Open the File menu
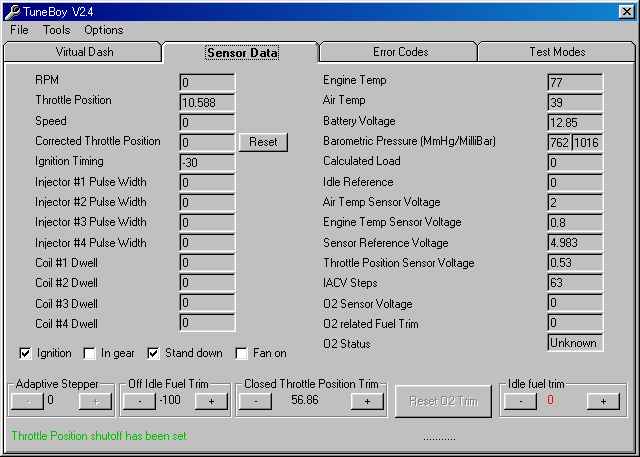Screen dimensions: 640x457 tap(19, 30)
